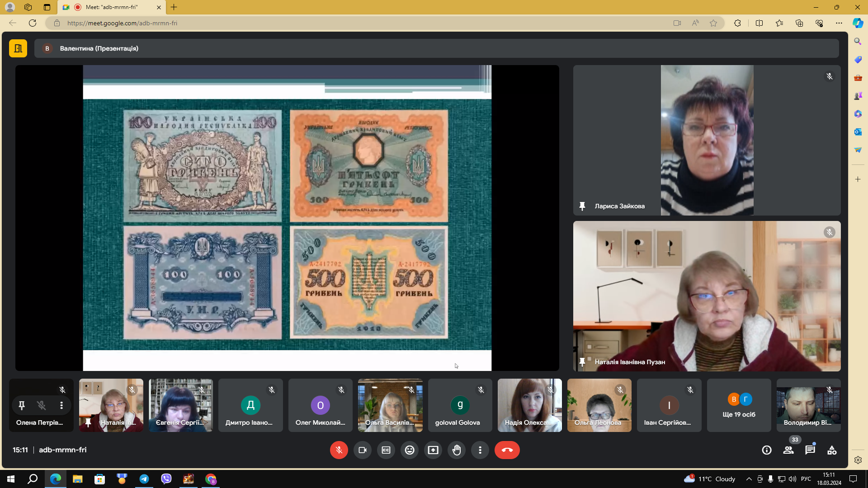Open the new tab with plus button

point(174,7)
